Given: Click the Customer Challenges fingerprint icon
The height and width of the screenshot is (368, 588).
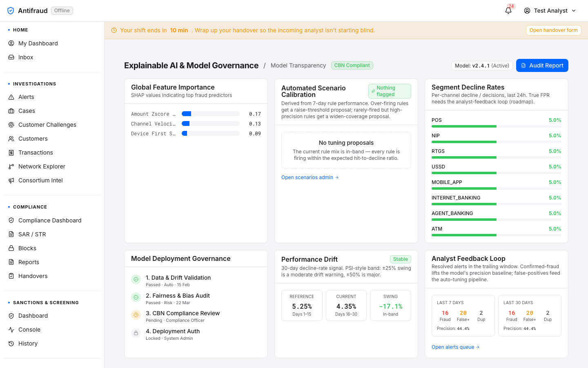Looking at the screenshot, I should [11, 125].
